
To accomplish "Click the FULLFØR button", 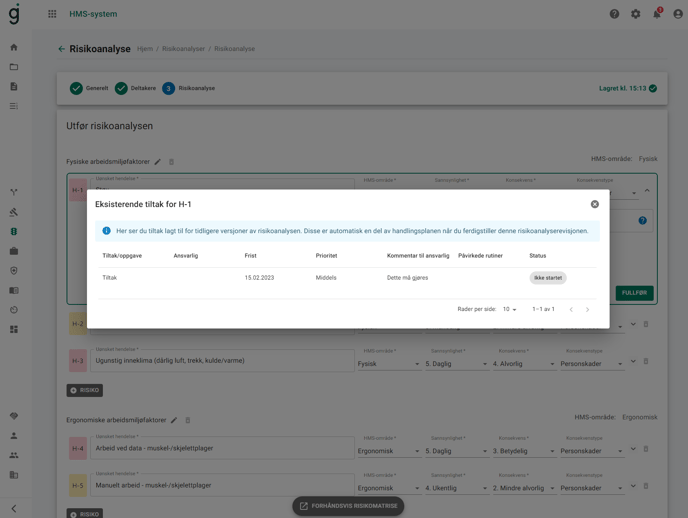I will pos(634,293).
